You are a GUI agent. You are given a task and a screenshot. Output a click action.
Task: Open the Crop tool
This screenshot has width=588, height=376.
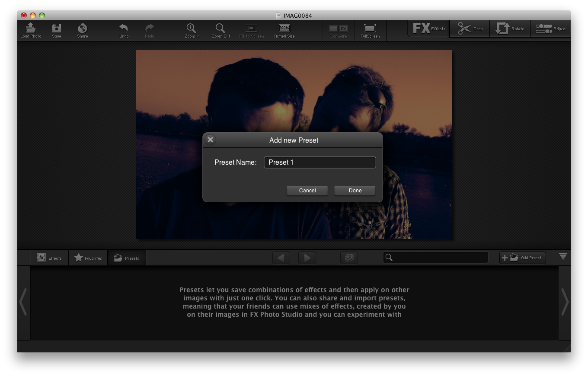pos(470,28)
